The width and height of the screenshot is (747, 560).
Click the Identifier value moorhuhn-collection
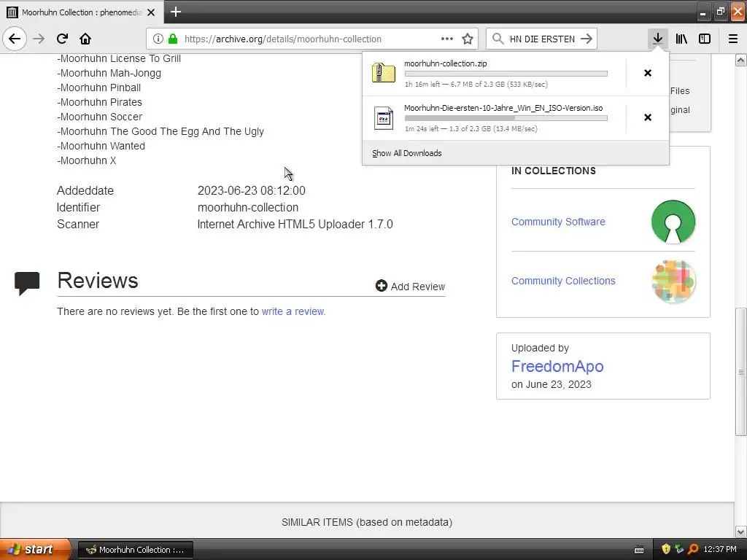[248, 208]
